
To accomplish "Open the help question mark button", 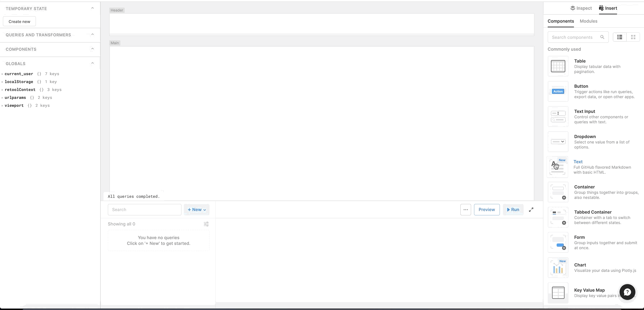I will pyautogui.click(x=627, y=292).
